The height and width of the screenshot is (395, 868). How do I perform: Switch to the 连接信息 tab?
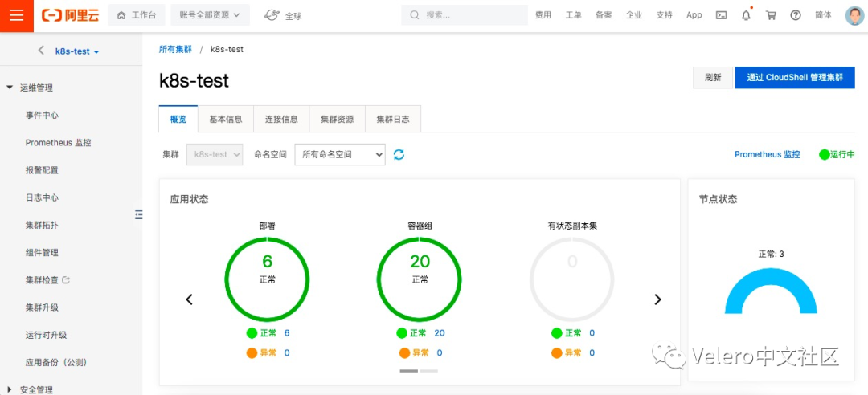(282, 119)
